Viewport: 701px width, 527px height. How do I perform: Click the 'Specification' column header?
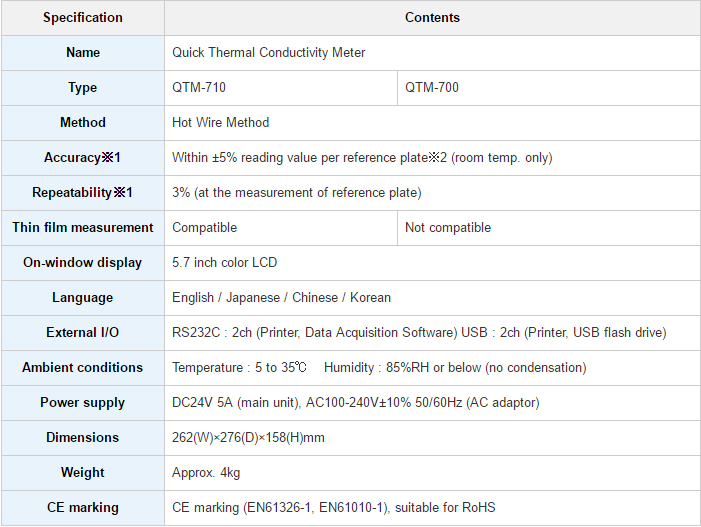tap(83, 18)
